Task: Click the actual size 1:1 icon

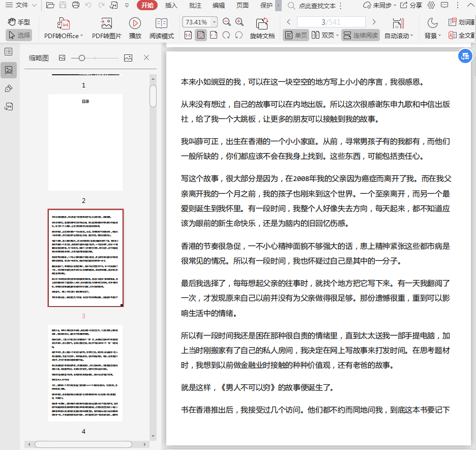Action: click(x=188, y=35)
